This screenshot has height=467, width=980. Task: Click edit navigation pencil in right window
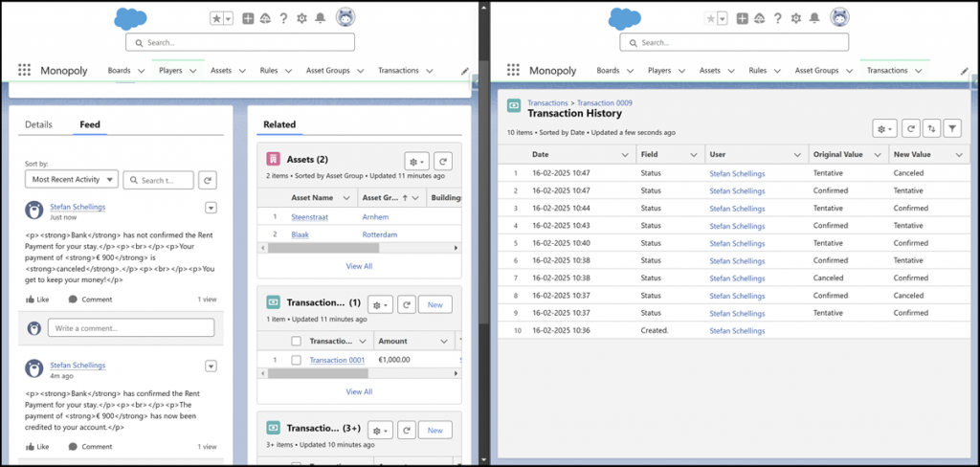pyautogui.click(x=965, y=71)
